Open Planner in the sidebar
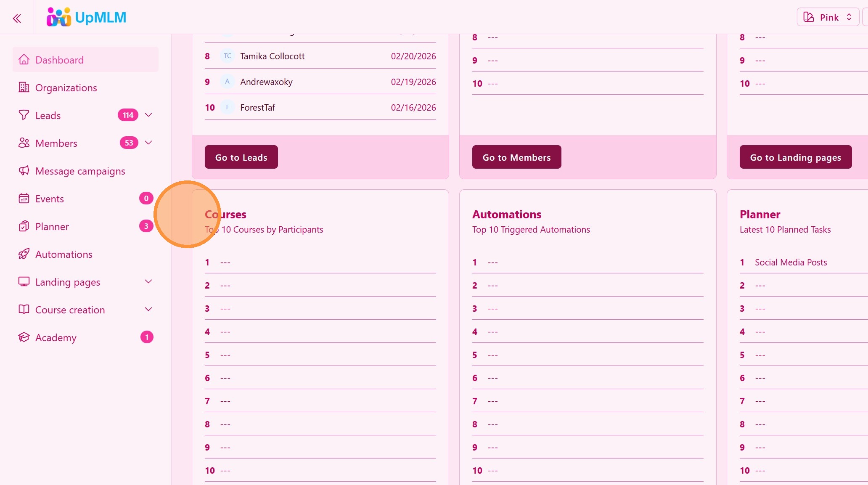The image size is (868, 485). [x=52, y=226]
